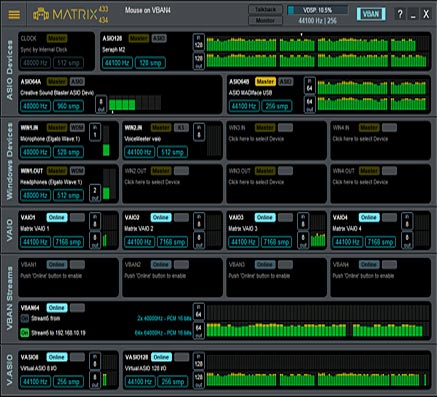This screenshot has height=397, width=437.
Task: Select a device for WIN2.OUT slot
Action: pyautogui.click(x=152, y=182)
